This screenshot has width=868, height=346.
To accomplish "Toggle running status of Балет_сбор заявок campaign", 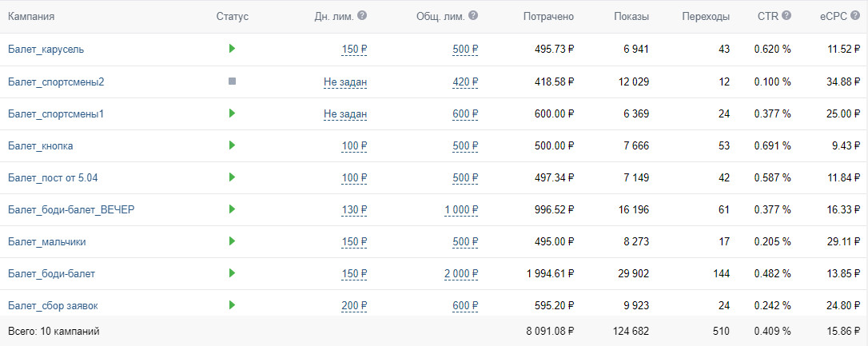I will click(x=232, y=305).
